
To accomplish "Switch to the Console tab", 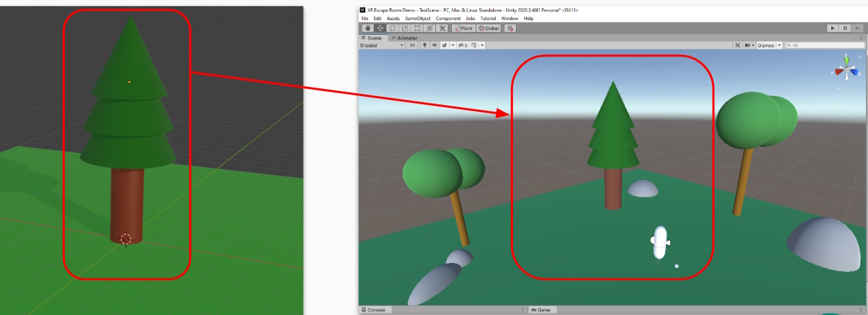I will click(376, 309).
